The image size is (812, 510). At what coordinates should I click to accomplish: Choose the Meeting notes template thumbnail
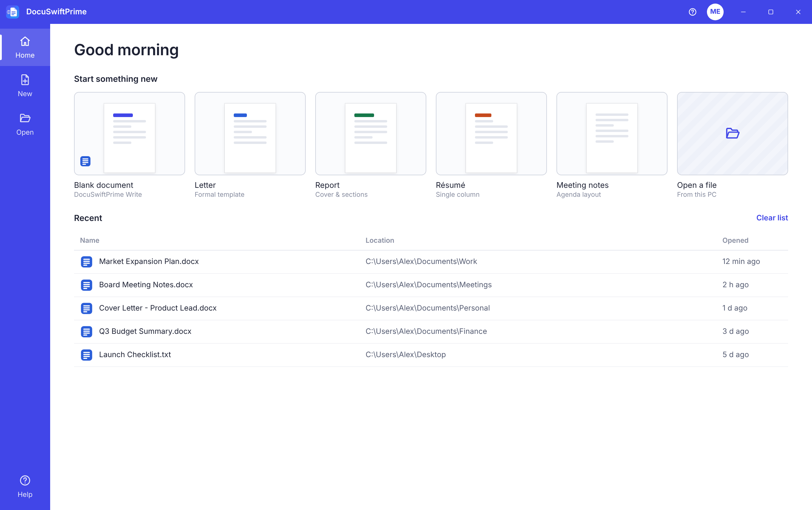612,133
